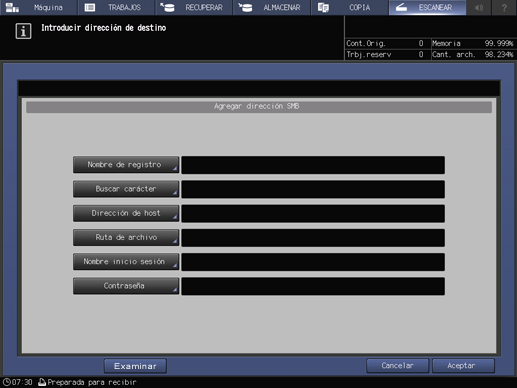This screenshot has height=388, width=517.
Task: Click the Contraseña text field
Action: pyautogui.click(x=313, y=286)
